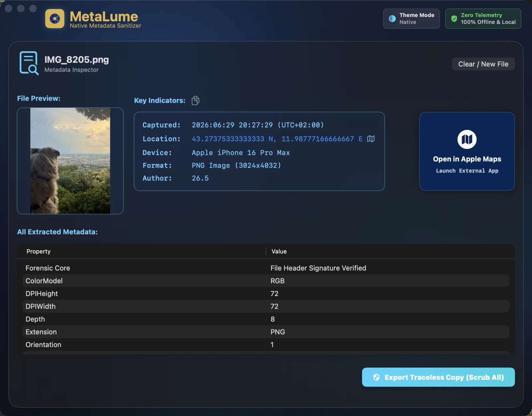The width and height of the screenshot is (532, 416).
Task: Select the ColorModel property row
Action: point(266,281)
